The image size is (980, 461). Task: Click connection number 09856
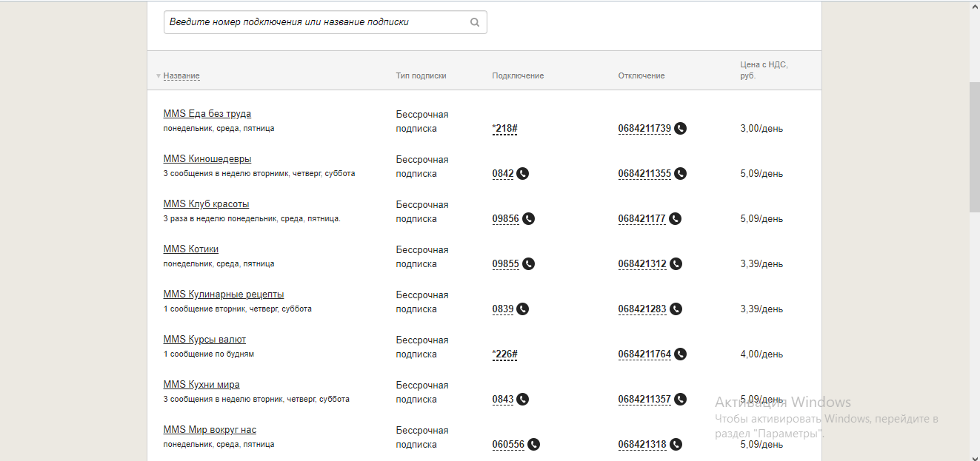(x=506, y=219)
